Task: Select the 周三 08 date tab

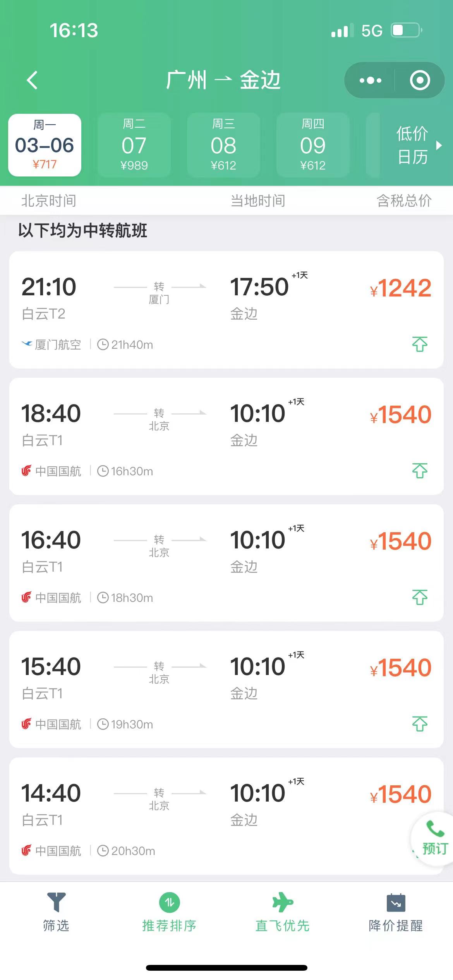Action: tap(223, 145)
